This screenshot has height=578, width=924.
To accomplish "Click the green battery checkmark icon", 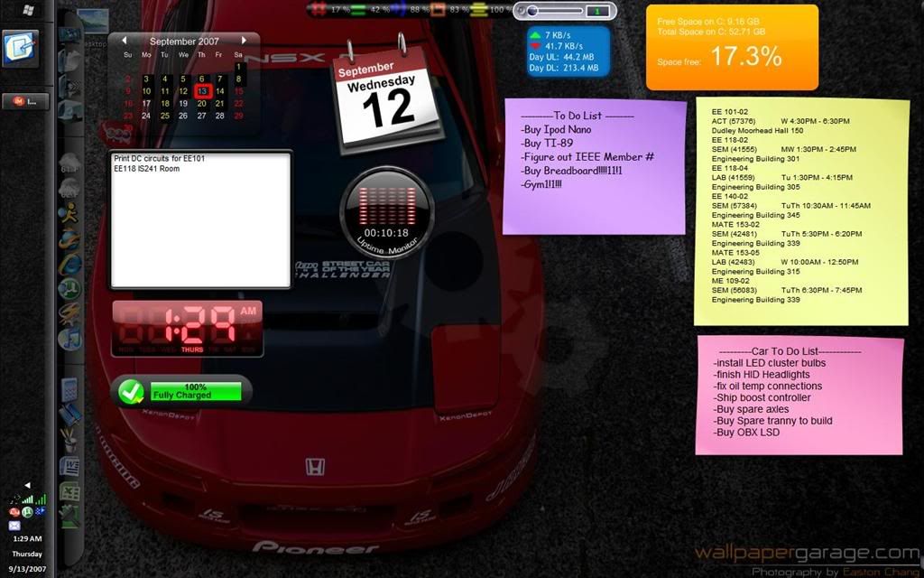I will coord(131,391).
